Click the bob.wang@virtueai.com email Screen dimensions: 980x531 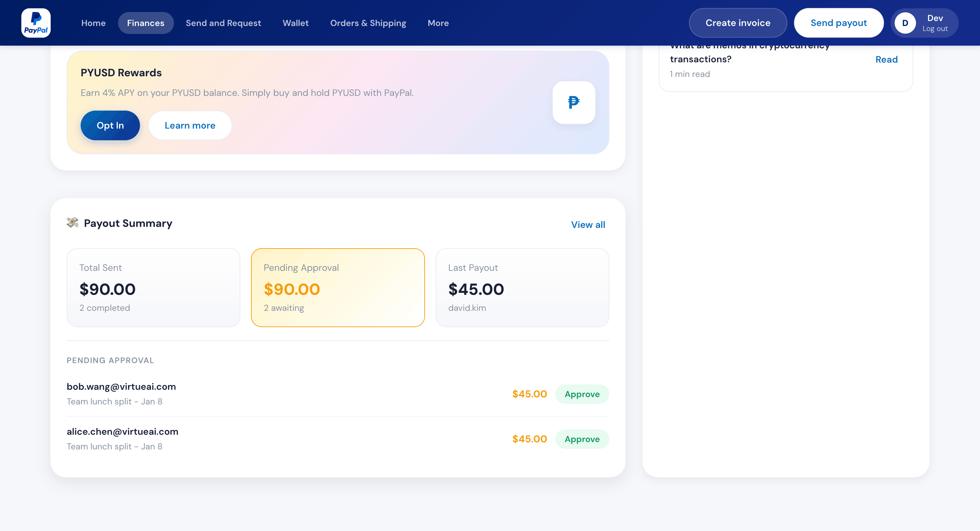[121, 386]
